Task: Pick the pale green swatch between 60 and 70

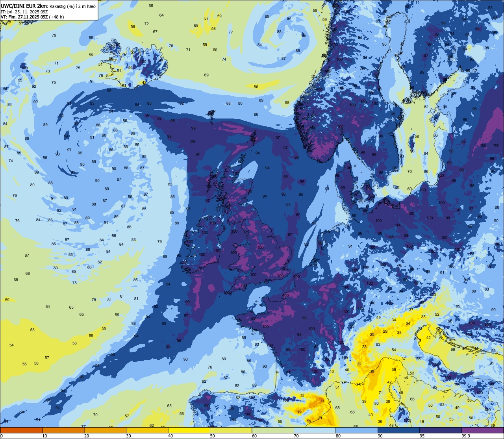Action: 273,430
